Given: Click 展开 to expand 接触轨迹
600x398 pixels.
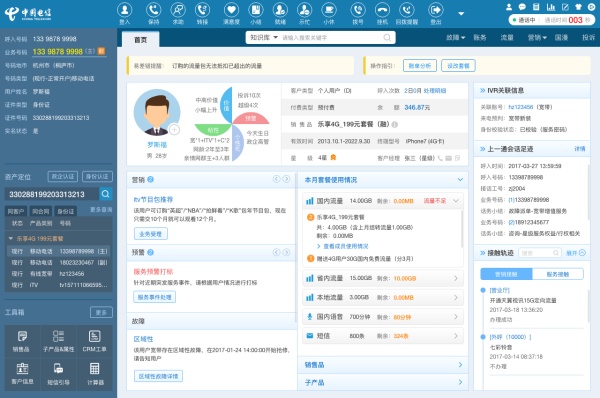Looking at the screenshot, I should click(x=576, y=253).
